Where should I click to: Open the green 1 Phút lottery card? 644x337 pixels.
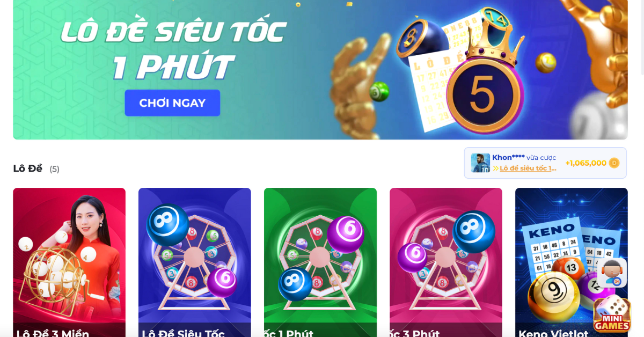[x=320, y=262]
